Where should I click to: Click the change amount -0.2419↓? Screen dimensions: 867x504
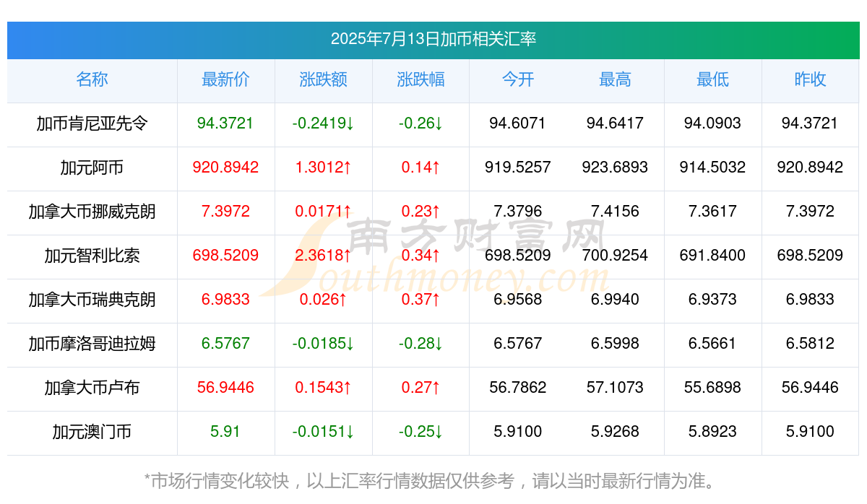(323, 123)
